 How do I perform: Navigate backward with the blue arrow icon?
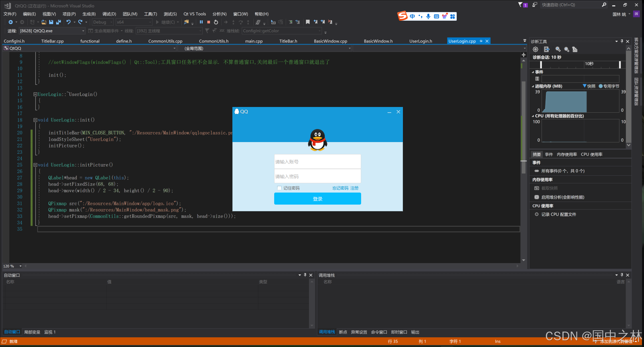point(11,22)
